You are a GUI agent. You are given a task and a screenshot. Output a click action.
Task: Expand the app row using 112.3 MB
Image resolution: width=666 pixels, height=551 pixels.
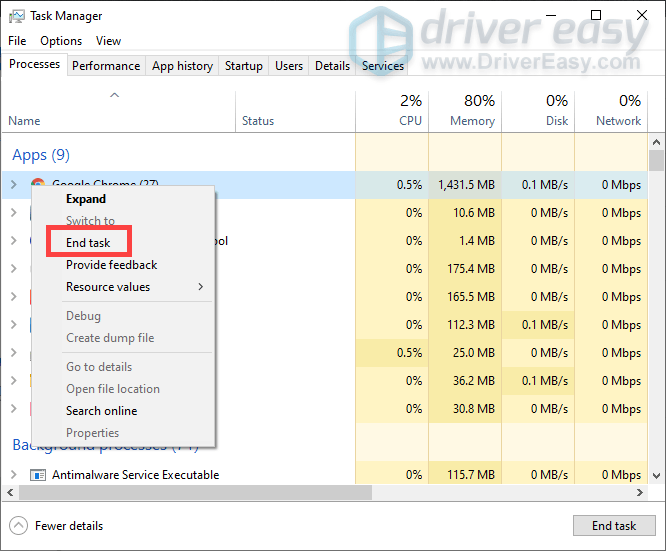pyautogui.click(x=14, y=325)
